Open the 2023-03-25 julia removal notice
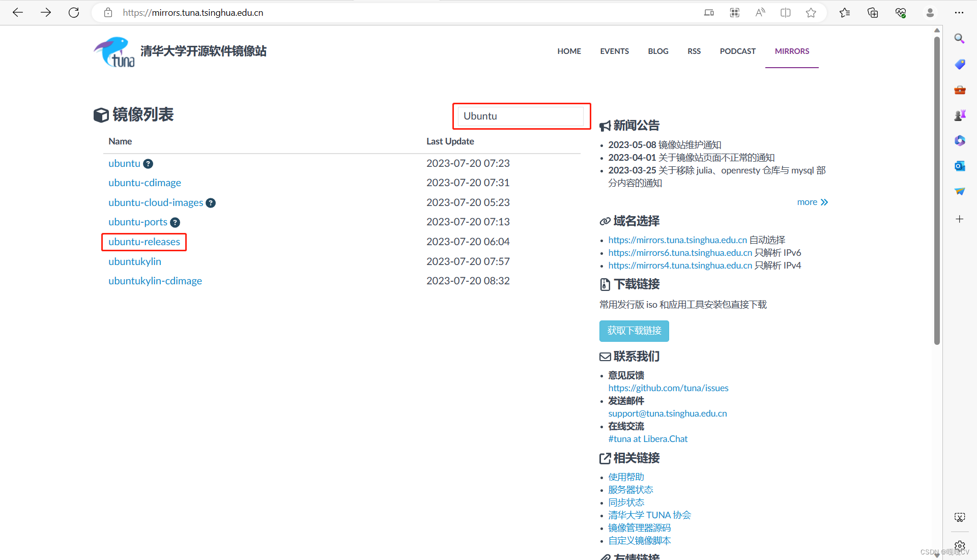The image size is (977, 560). point(717,176)
